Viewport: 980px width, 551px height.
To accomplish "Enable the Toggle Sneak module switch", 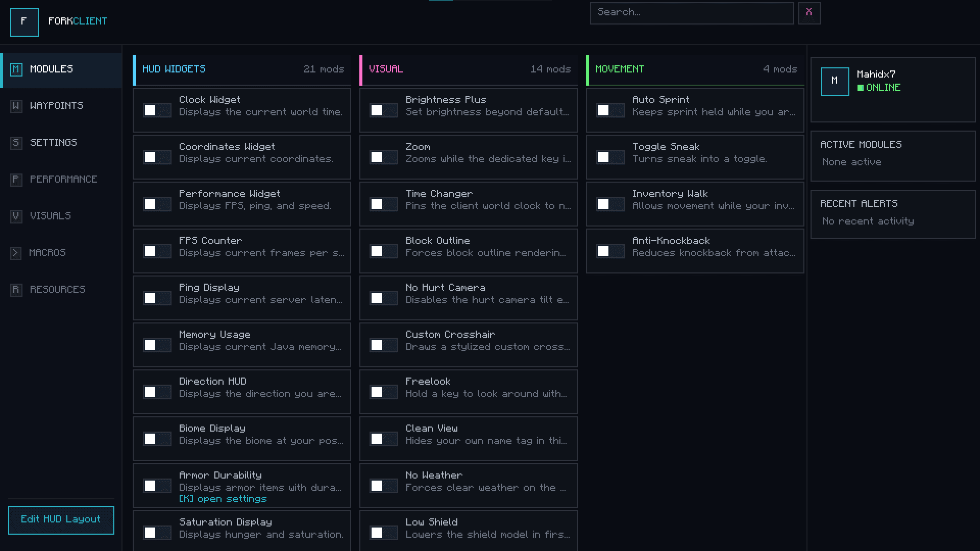I will [610, 157].
